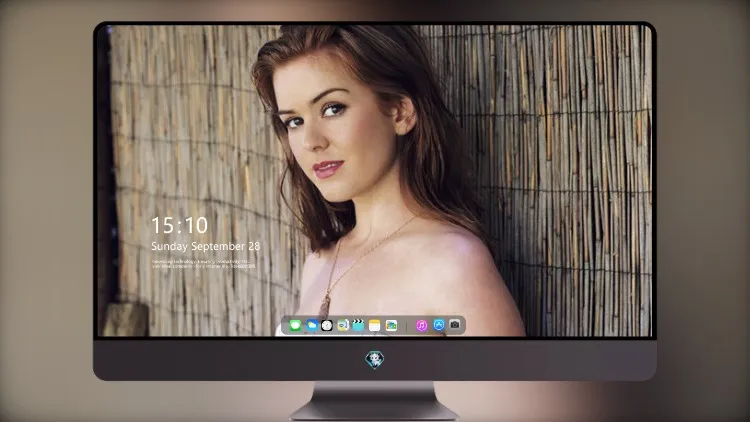The width and height of the screenshot is (750, 422).
Task: Open the Camera app in the dock
Action: [x=455, y=325]
